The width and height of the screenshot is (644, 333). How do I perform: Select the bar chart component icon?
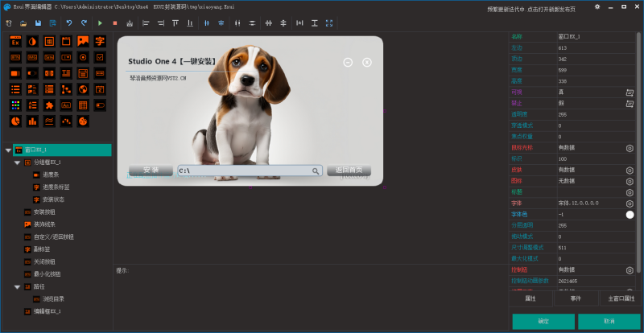click(x=32, y=121)
